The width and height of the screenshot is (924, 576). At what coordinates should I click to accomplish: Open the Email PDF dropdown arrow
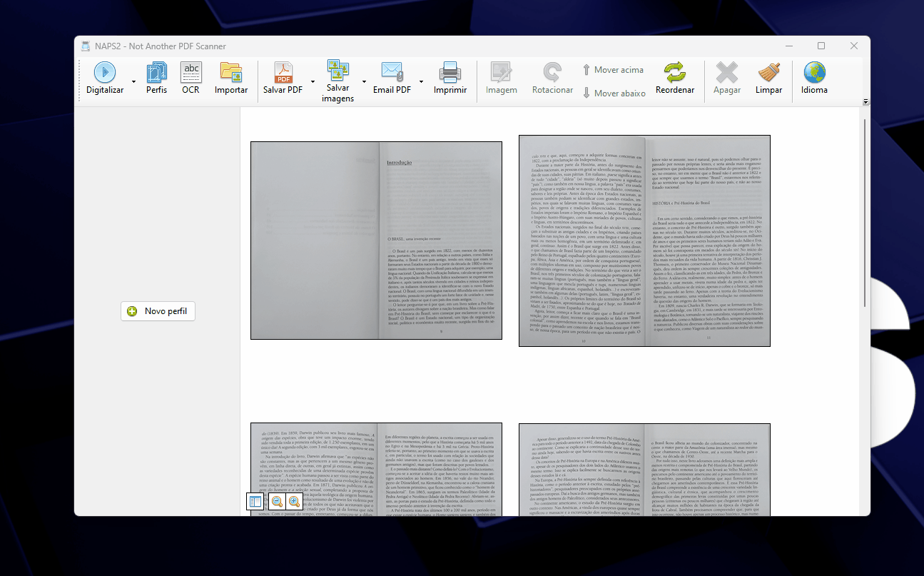421,81
